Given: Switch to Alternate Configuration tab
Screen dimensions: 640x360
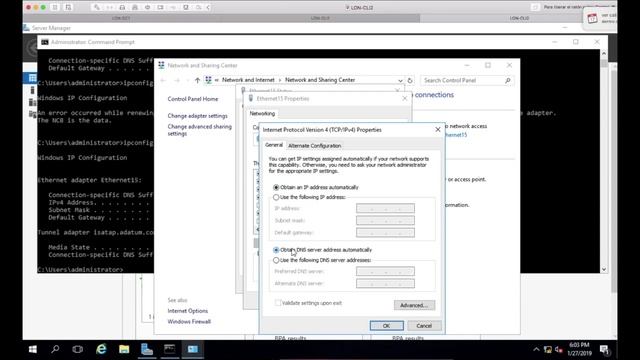Looking at the screenshot, I should pyautogui.click(x=314, y=146).
